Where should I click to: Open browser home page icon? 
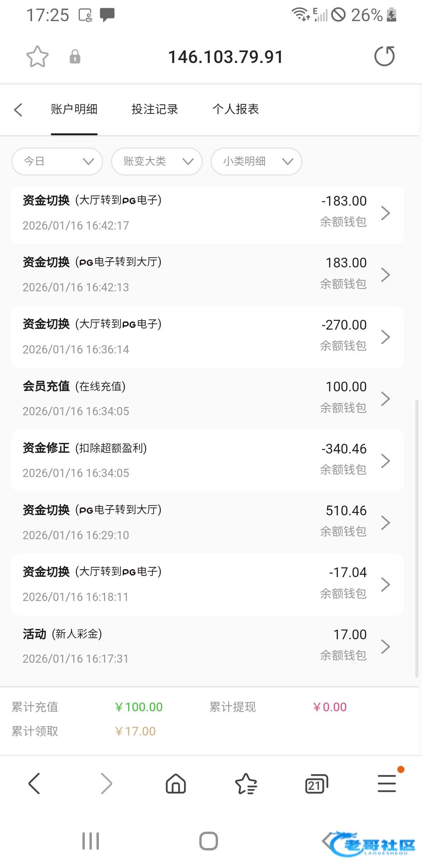click(x=176, y=784)
